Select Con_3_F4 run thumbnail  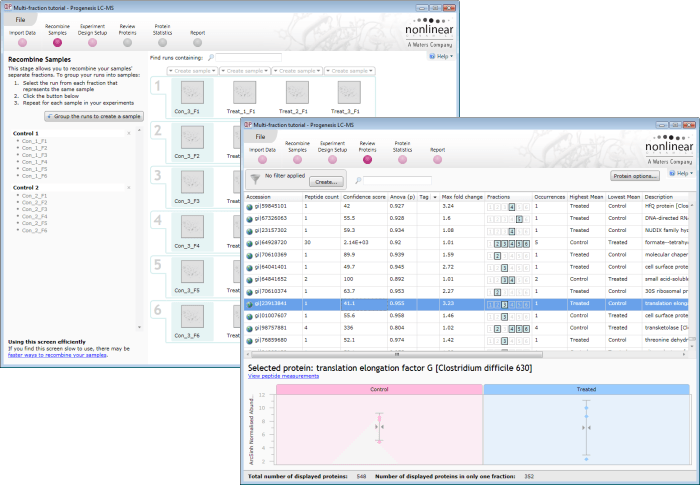click(x=192, y=227)
